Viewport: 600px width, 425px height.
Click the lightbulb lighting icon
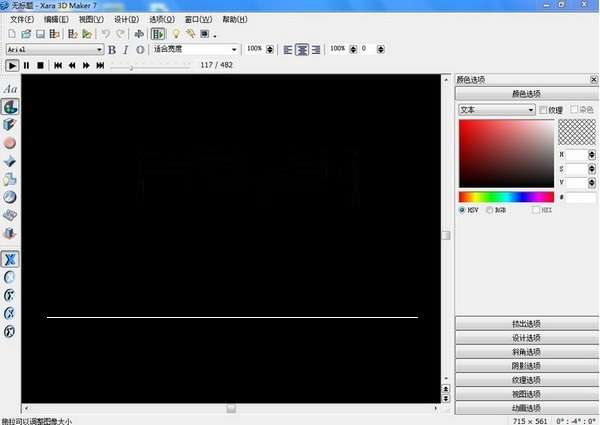click(x=176, y=34)
